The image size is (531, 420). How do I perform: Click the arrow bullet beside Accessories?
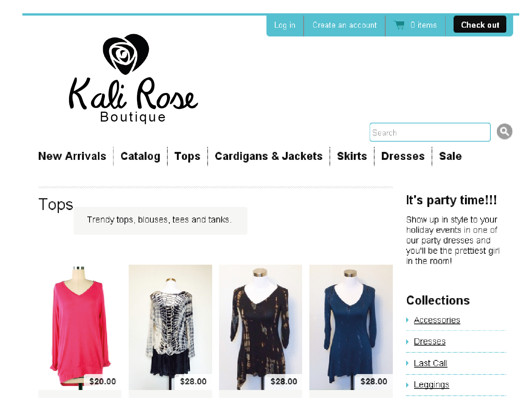click(x=407, y=320)
